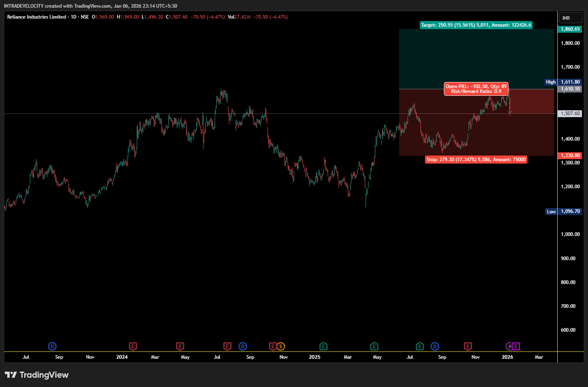Screen dimensions: 588x387
Task: Click the Open P&L tooltip of the position
Action: [x=476, y=89]
